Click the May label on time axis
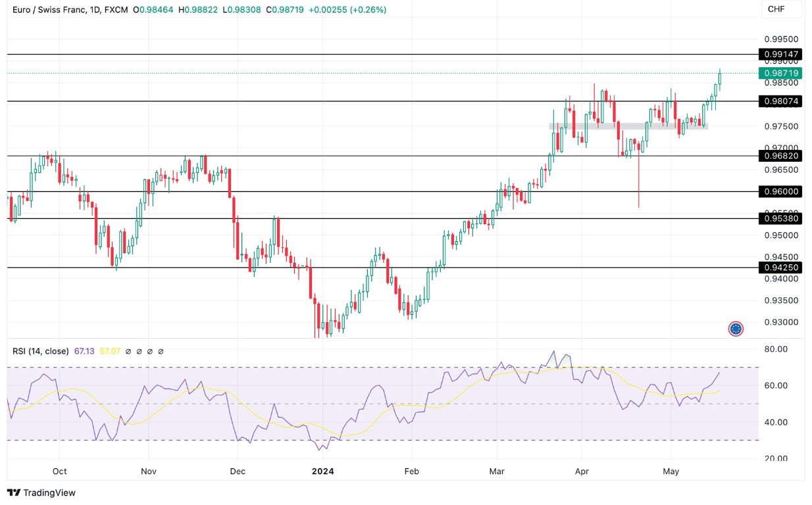Viewport: 812px width, 505px height. click(x=671, y=471)
